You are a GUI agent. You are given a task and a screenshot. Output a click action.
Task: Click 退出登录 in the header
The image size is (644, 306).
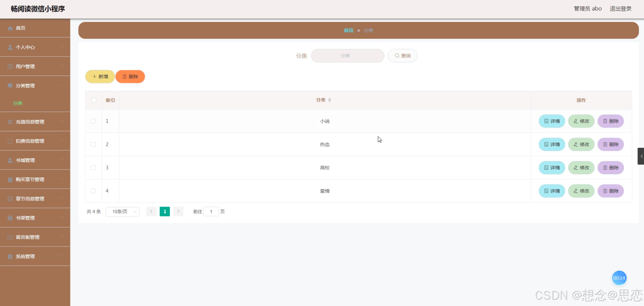point(620,9)
